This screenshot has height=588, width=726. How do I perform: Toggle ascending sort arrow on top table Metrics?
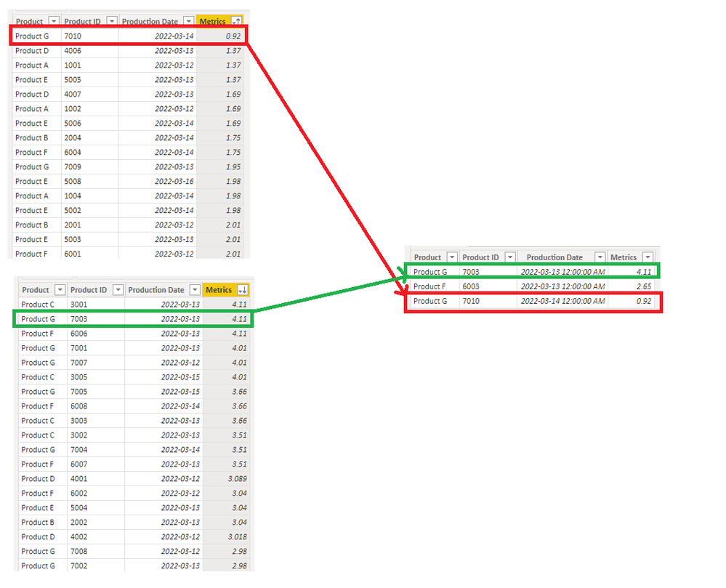(x=237, y=21)
